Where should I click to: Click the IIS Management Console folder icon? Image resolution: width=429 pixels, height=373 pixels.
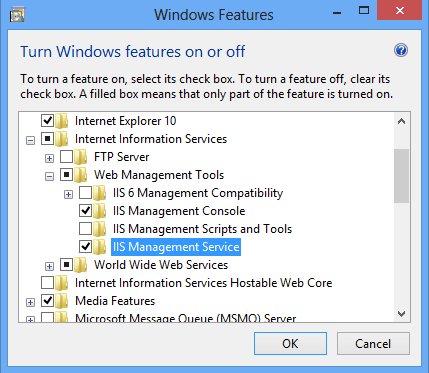[x=100, y=211]
